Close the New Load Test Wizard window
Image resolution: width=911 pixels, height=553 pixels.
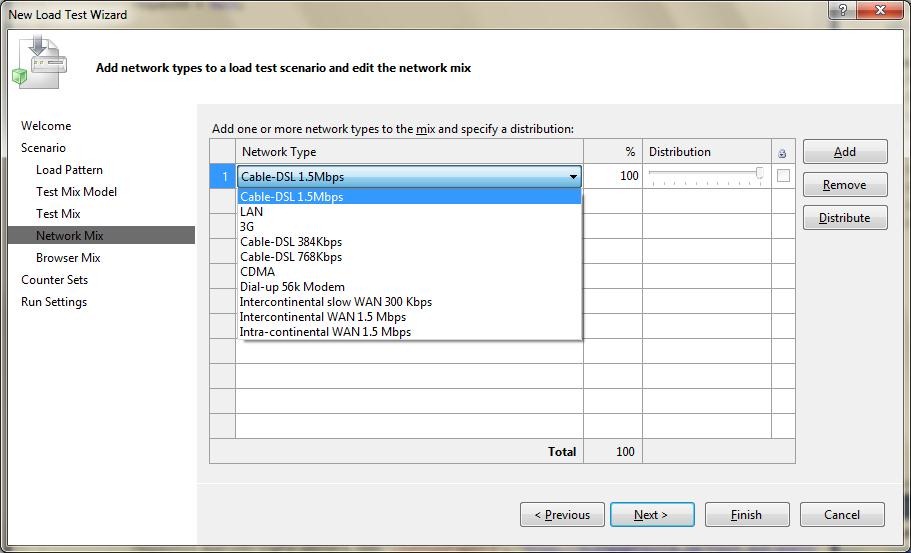pos(880,10)
